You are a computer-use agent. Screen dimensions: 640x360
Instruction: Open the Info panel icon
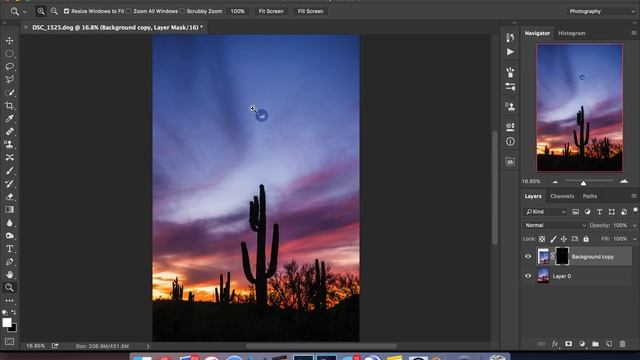tap(510, 142)
